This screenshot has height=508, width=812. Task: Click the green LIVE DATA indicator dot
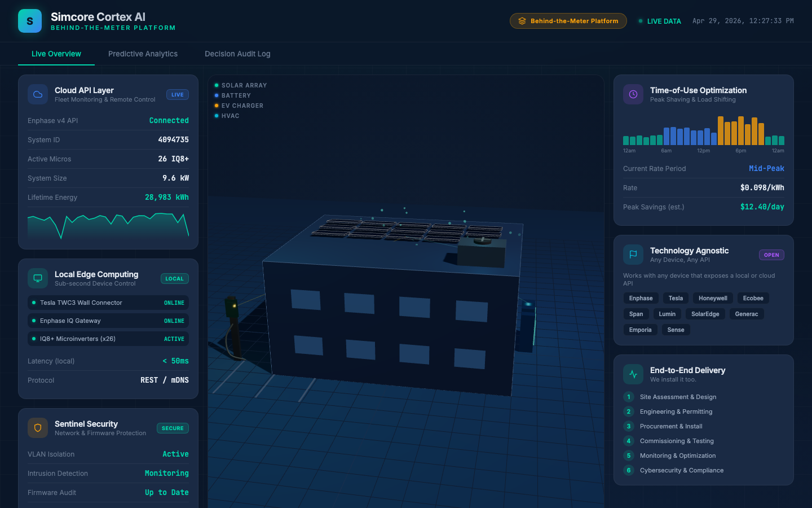(639, 21)
